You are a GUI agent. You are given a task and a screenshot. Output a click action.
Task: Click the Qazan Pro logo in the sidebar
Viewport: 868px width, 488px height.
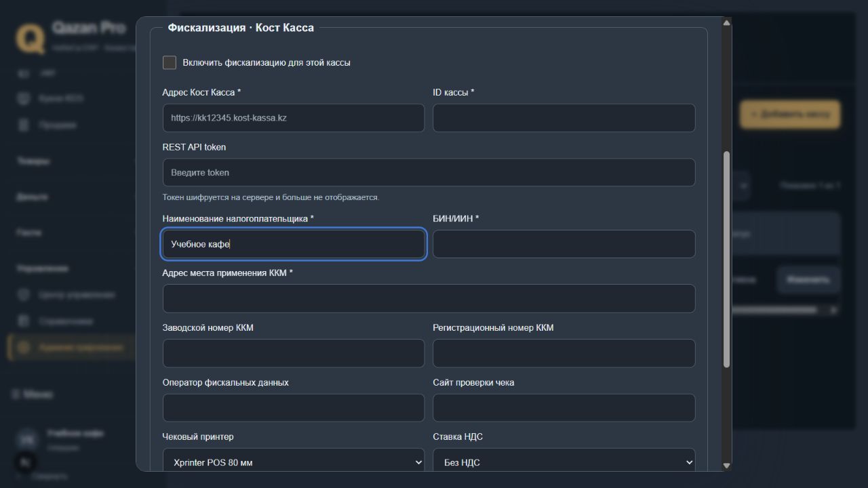click(31, 37)
